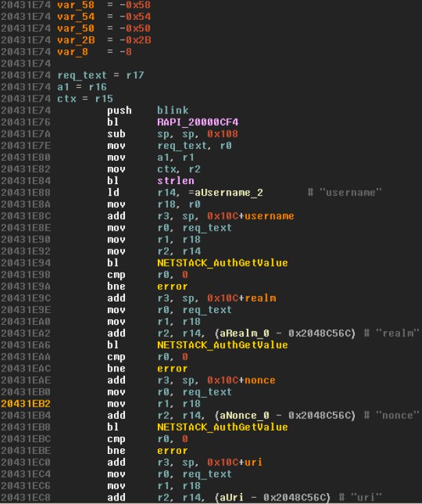
Task: Click the var_8 variable definition
Action: click(73, 51)
